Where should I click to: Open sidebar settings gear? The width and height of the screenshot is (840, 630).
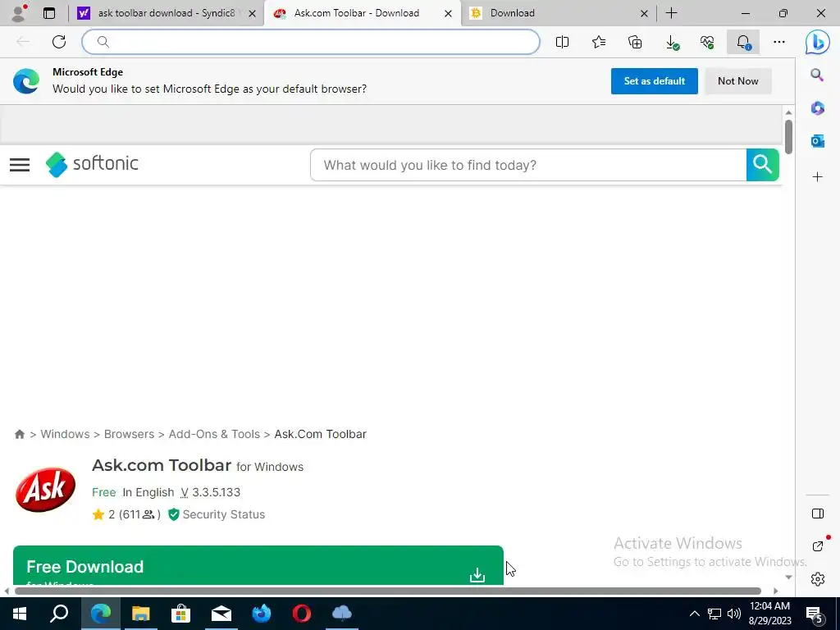[x=818, y=579]
